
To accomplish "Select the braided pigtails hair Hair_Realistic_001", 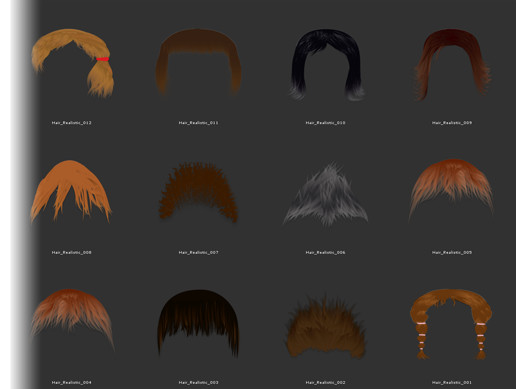I will click(451, 324).
